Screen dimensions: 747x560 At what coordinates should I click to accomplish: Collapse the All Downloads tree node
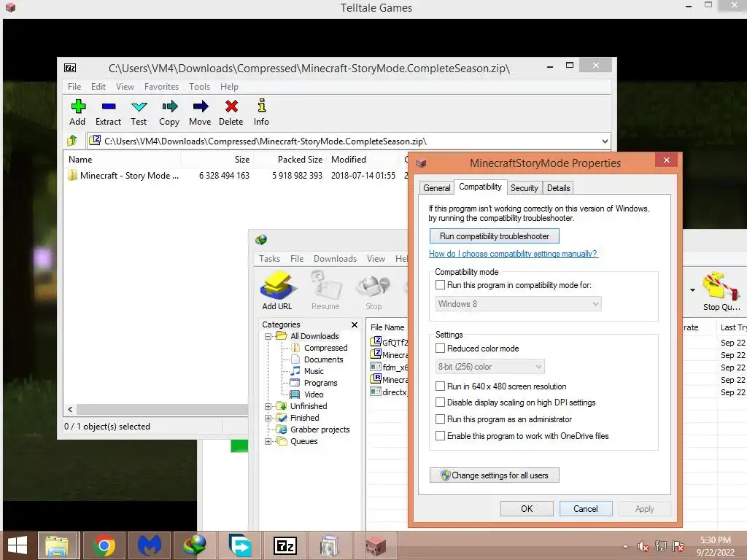click(268, 337)
